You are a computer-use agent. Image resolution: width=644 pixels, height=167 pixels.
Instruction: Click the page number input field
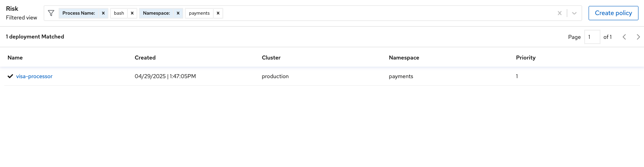(x=592, y=37)
